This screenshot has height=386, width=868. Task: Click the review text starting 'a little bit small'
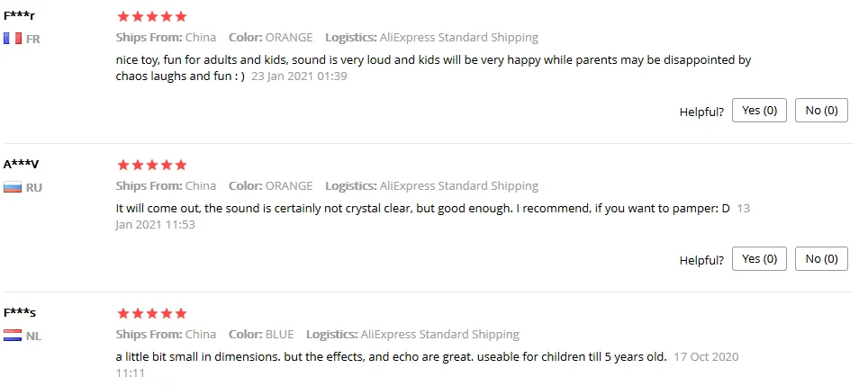(391, 356)
